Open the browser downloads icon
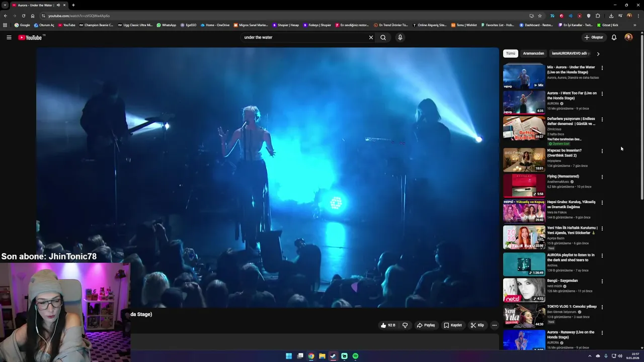The width and height of the screenshot is (644, 362). 611,16
